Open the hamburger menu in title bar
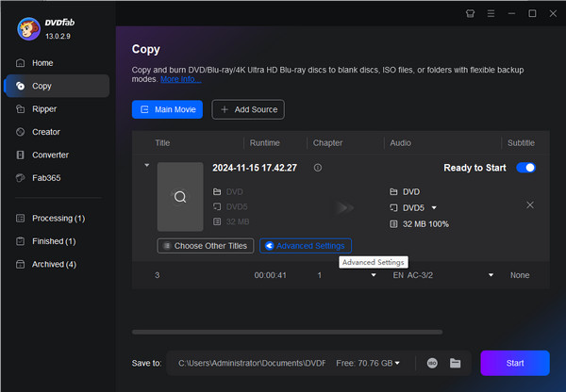Screen dimensions: 566x392 point(491,14)
